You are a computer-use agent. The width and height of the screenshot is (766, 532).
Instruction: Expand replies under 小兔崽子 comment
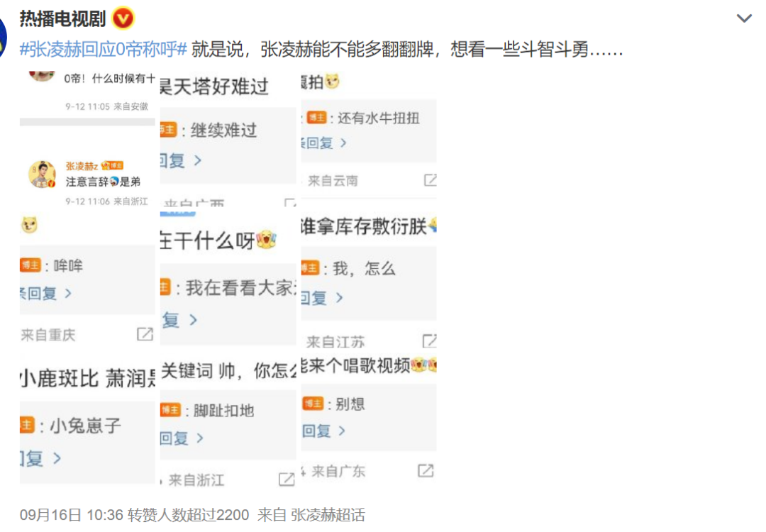point(40,458)
